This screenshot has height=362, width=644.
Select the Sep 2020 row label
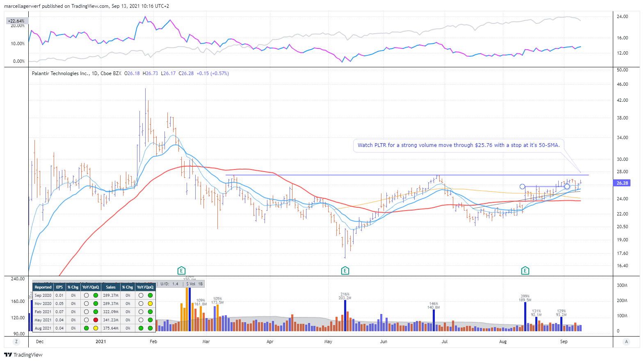(43, 296)
